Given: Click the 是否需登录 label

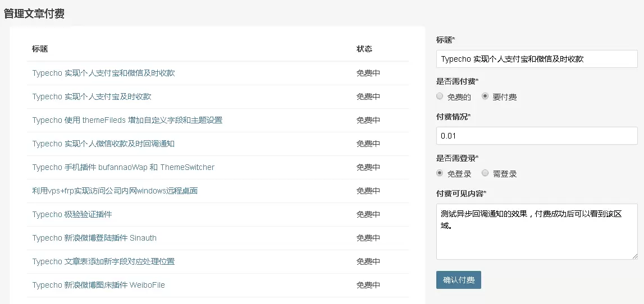Looking at the screenshot, I should pyautogui.click(x=457, y=158).
